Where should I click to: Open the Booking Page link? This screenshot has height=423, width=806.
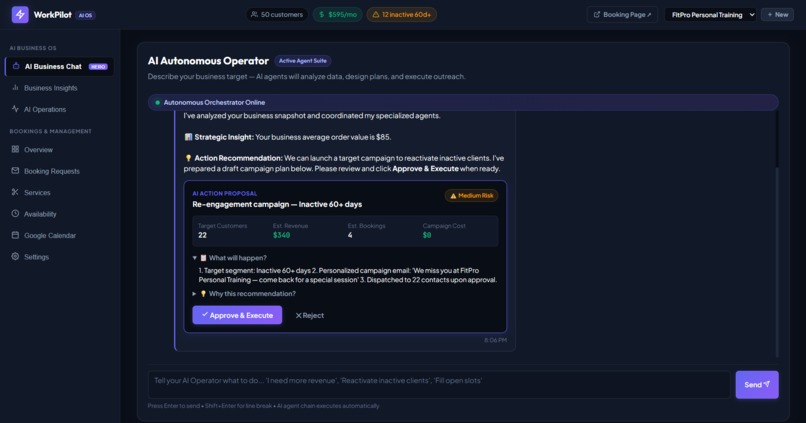pos(622,14)
